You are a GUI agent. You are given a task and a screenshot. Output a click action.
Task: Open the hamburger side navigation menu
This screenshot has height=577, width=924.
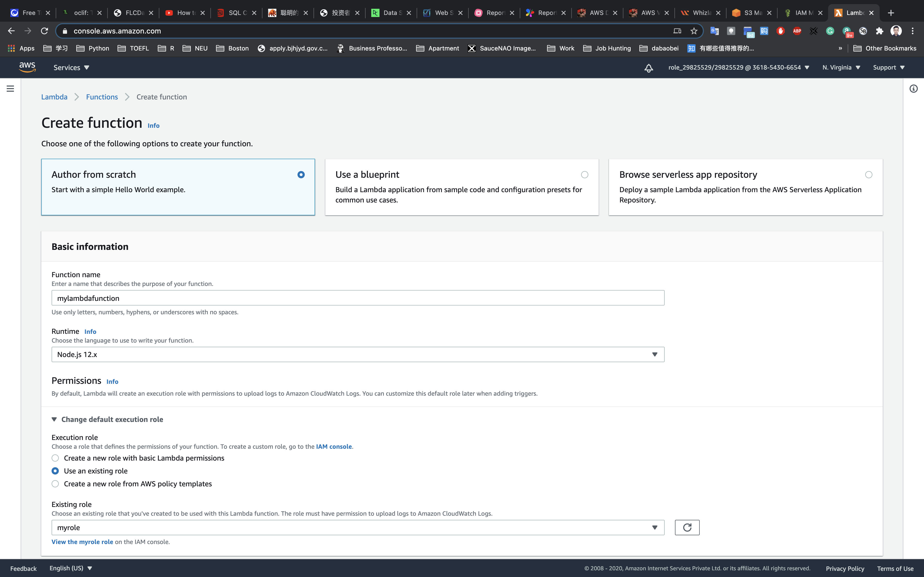(10, 89)
